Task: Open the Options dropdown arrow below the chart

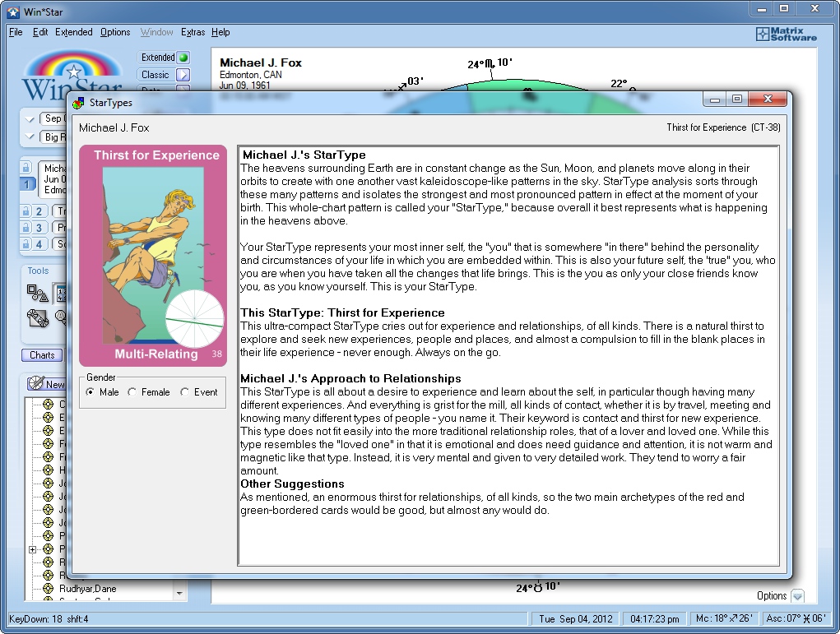Action: click(x=797, y=596)
